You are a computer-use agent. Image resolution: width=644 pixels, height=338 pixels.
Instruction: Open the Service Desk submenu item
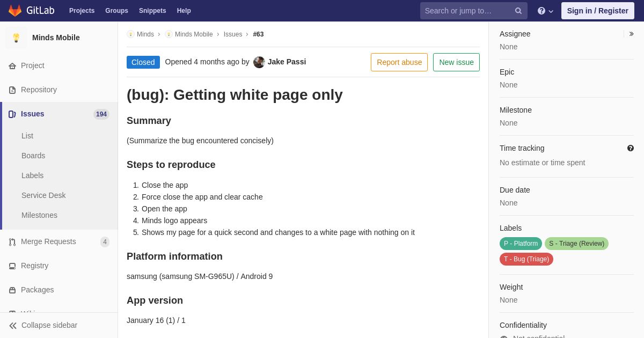tap(43, 195)
